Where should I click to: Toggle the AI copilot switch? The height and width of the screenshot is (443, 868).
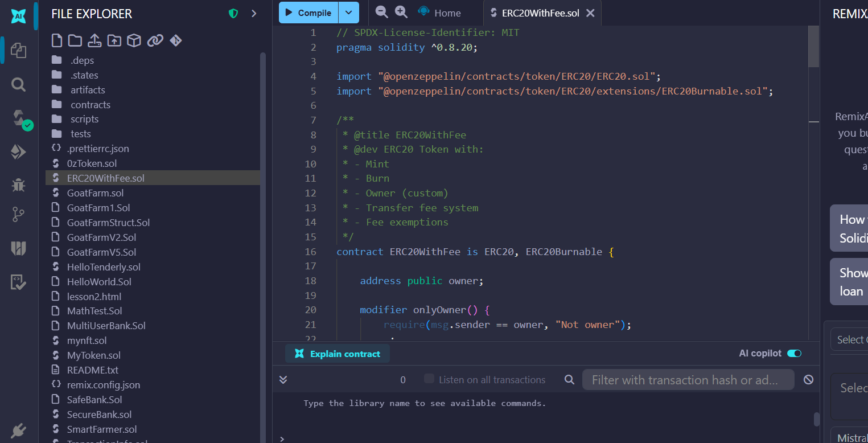[794, 354]
